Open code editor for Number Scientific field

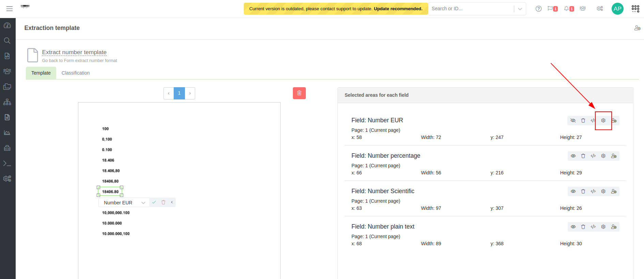[593, 191]
